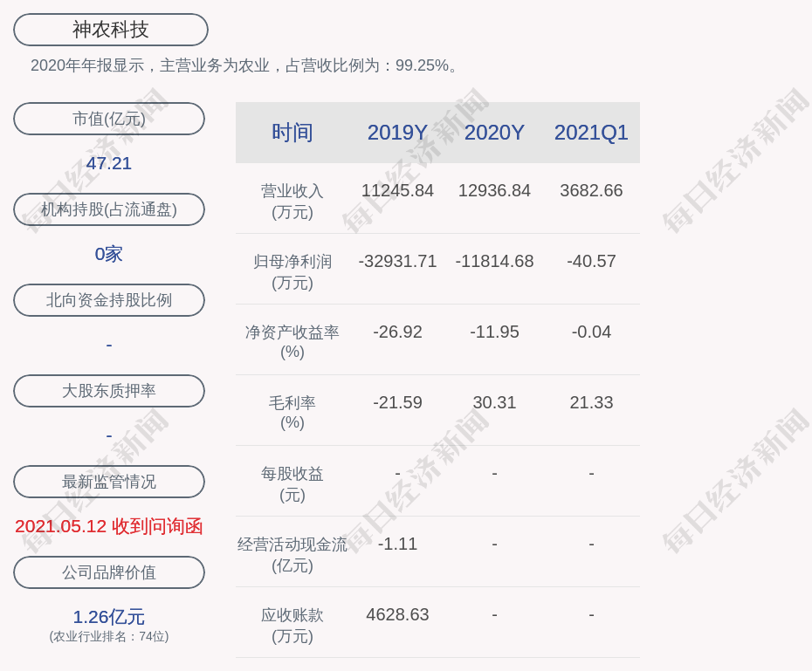Click the ROE value -11.95
812x671 pixels.
coord(494,332)
